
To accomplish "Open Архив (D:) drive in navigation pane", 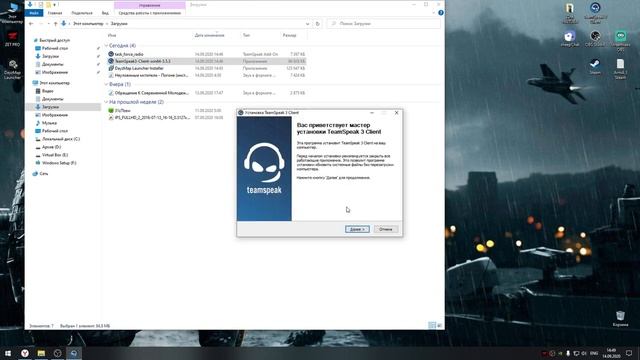I will pyautogui.click(x=51, y=147).
